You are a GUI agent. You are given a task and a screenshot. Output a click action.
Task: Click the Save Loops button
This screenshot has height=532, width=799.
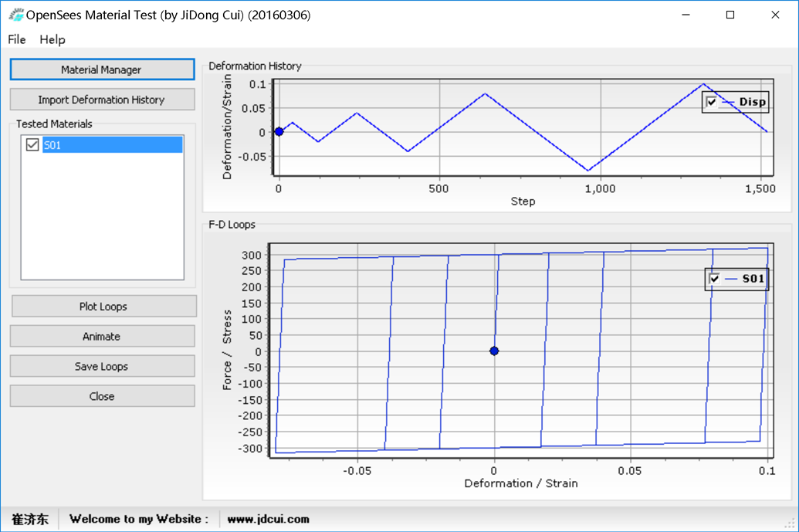102,367
